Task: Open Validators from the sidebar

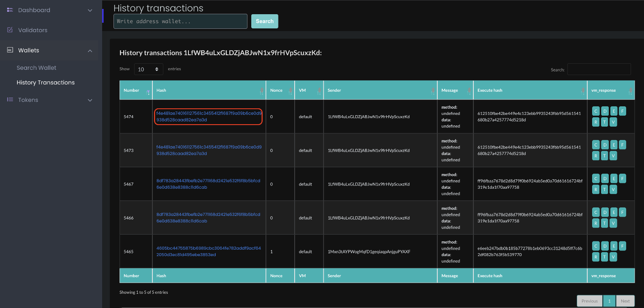Action: click(33, 30)
